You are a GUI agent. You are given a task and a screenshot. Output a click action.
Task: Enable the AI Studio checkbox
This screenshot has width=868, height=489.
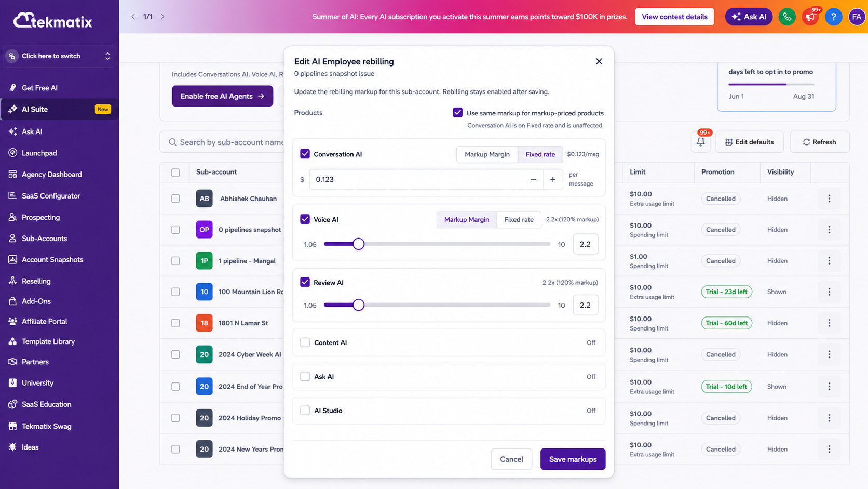305,411
